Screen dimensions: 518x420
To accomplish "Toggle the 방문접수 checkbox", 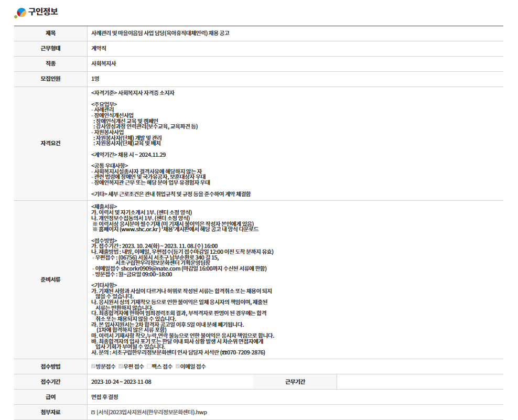I will [93, 367].
